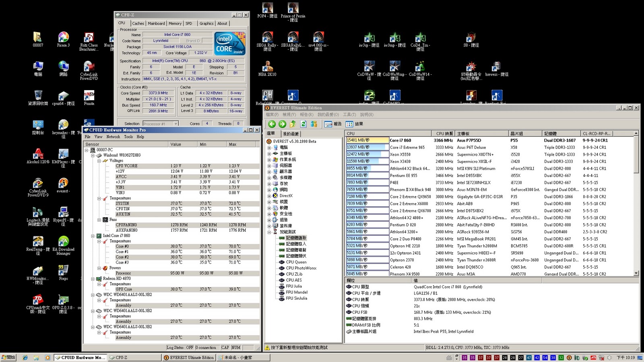Open HyperPI shortcut desktop icon
Viewport: 644px width, 362px height.
click(63, 216)
